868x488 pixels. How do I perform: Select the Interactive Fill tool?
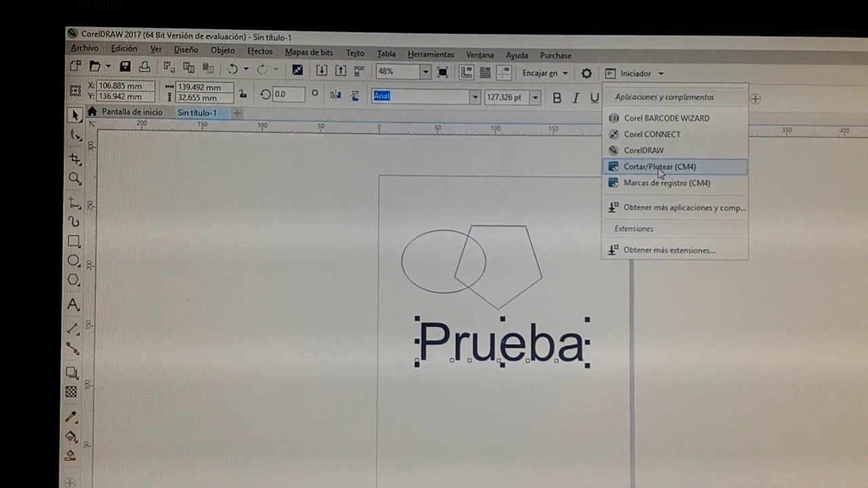point(71,436)
